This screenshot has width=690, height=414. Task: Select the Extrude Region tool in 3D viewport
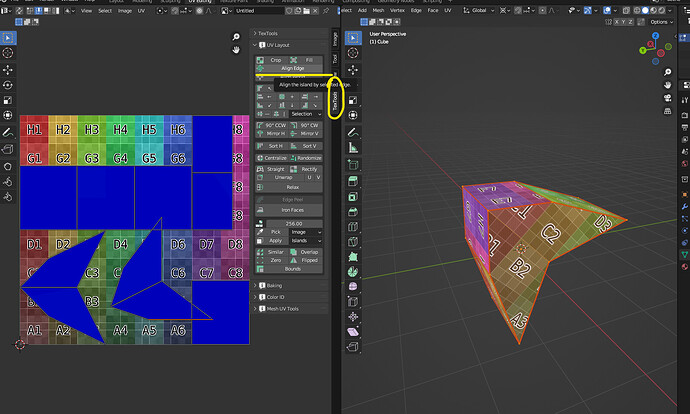353,181
